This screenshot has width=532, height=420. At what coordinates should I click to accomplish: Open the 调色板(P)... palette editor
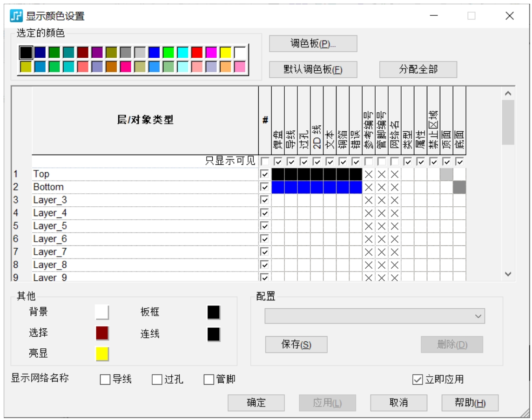(x=313, y=44)
